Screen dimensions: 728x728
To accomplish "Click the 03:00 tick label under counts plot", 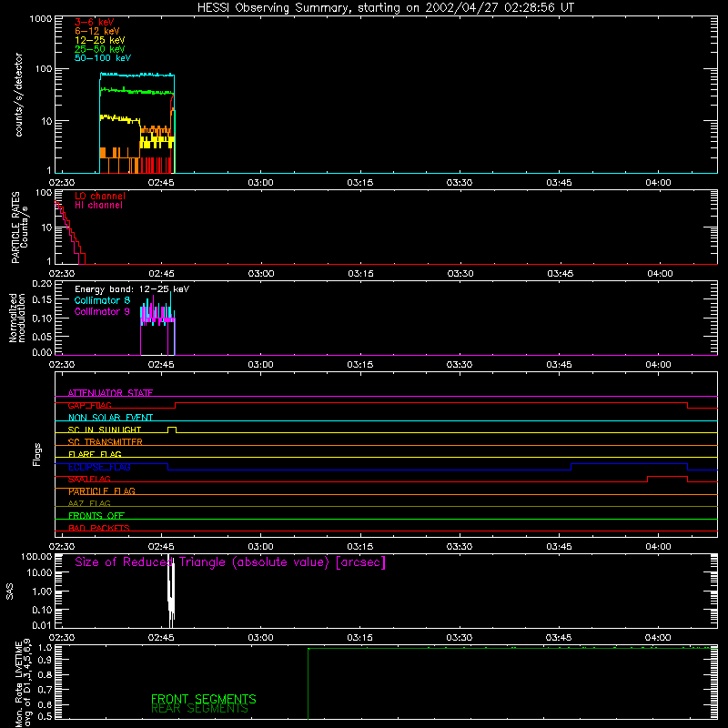I will point(260,183).
